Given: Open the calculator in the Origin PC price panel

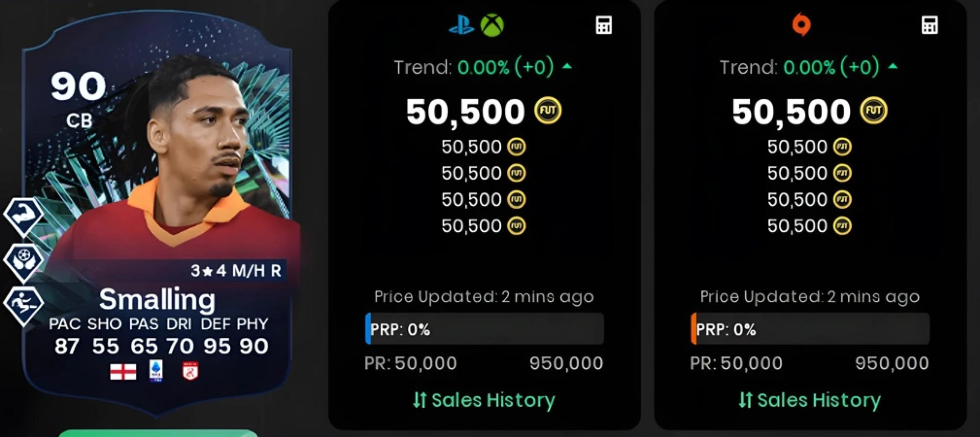Looking at the screenshot, I should tap(929, 25).
